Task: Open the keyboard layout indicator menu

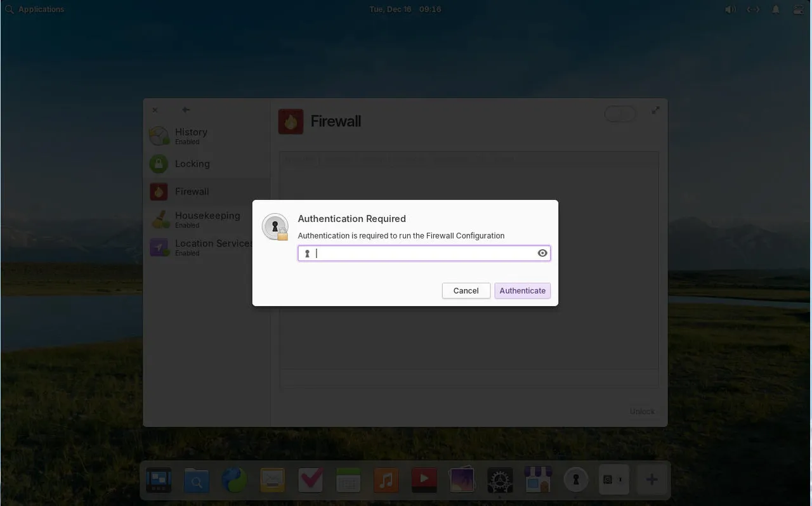Action: (x=753, y=9)
